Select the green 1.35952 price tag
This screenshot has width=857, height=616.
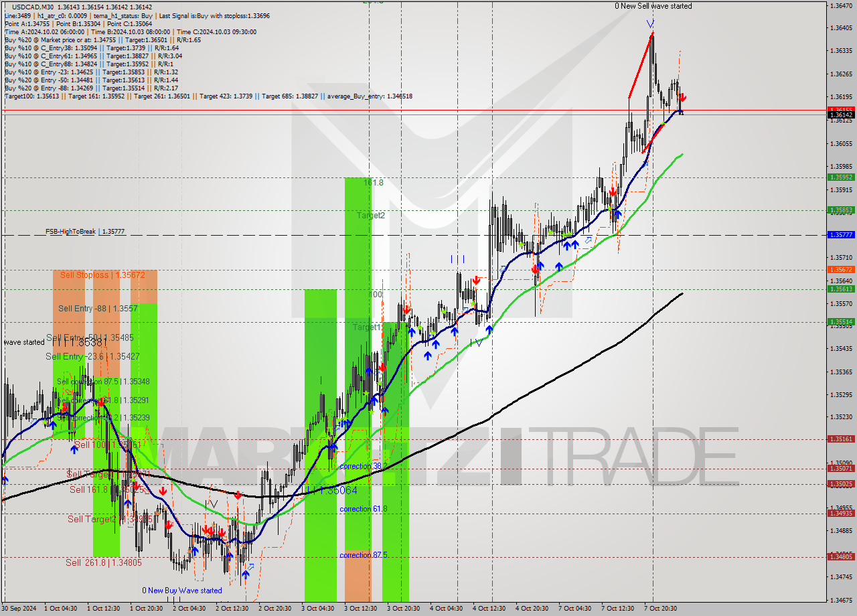[x=841, y=177]
